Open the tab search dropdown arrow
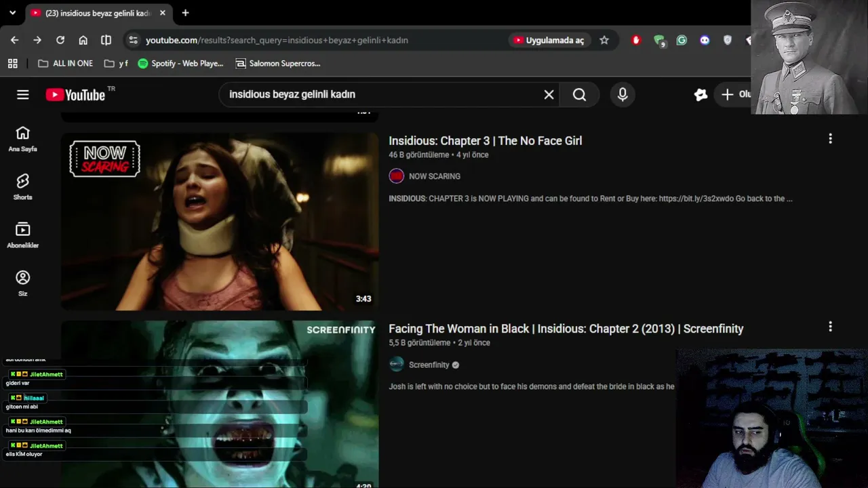This screenshot has height=488, width=868. coord(12,13)
